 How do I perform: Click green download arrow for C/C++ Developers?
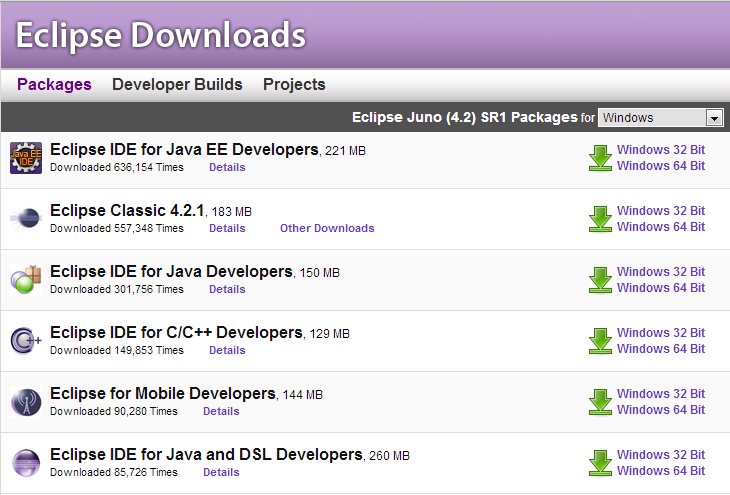coord(600,341)
